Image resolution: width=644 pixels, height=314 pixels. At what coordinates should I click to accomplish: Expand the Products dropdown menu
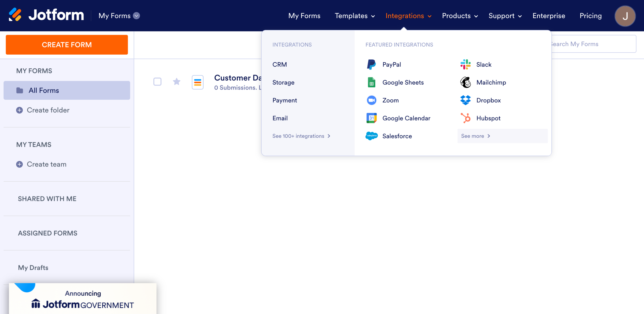tap(460, 16)
